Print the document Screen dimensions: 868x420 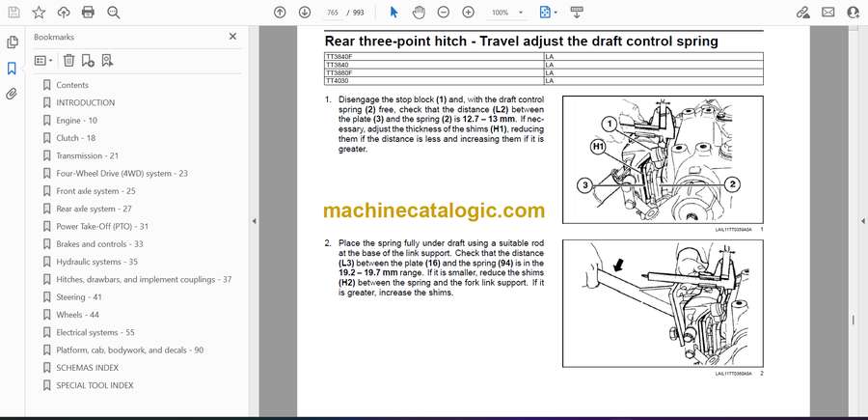point(88,13)
